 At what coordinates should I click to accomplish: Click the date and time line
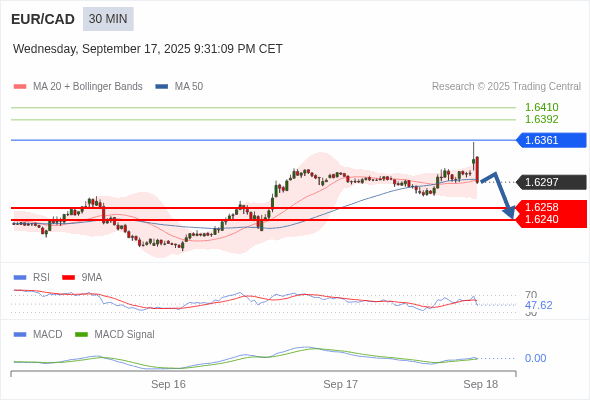click(x=148, y=49)
